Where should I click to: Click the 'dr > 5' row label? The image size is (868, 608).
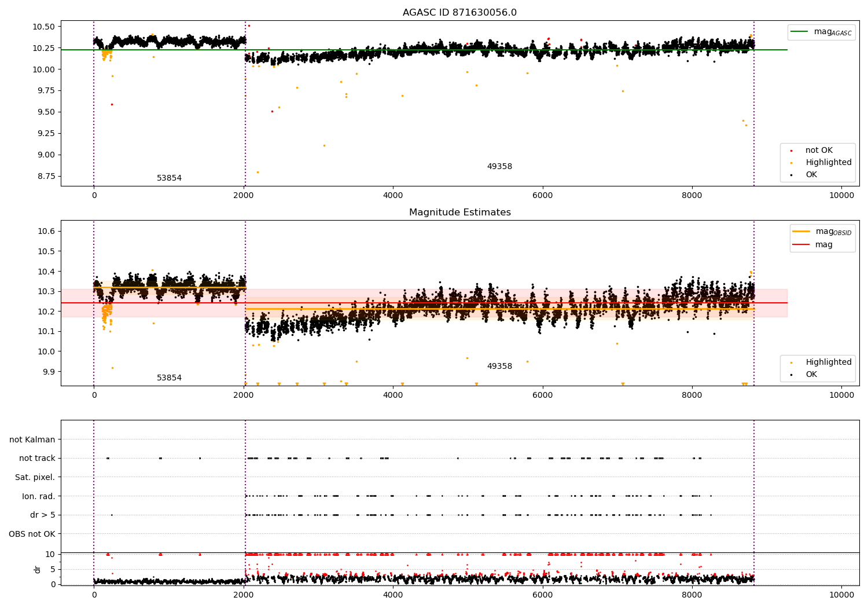click(43, 515)
